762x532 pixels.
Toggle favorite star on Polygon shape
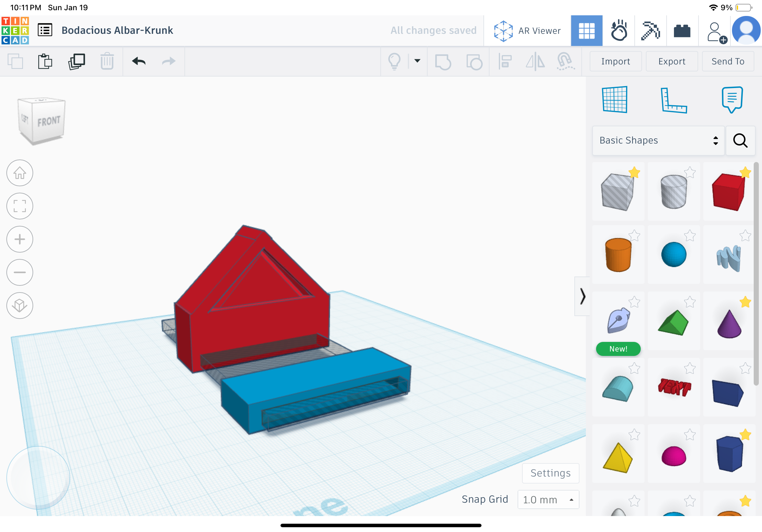pyautogui.click(x=745, y=434)
